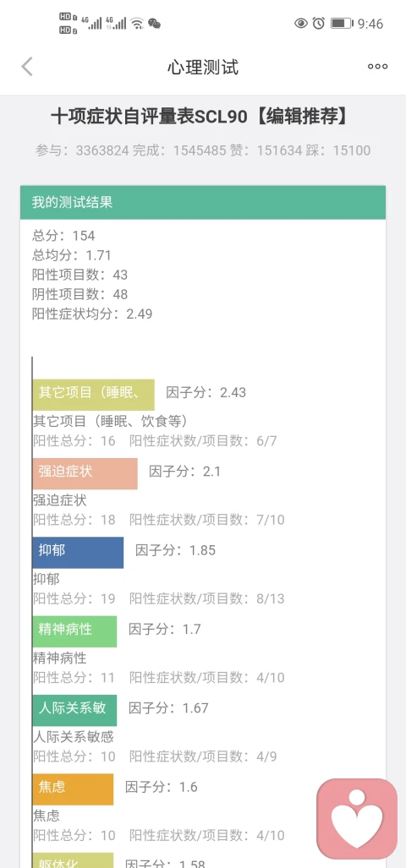This screenshot has height=868, width=406.
Task: Tap the eye comfort status icon
Action: pos(301,24)
